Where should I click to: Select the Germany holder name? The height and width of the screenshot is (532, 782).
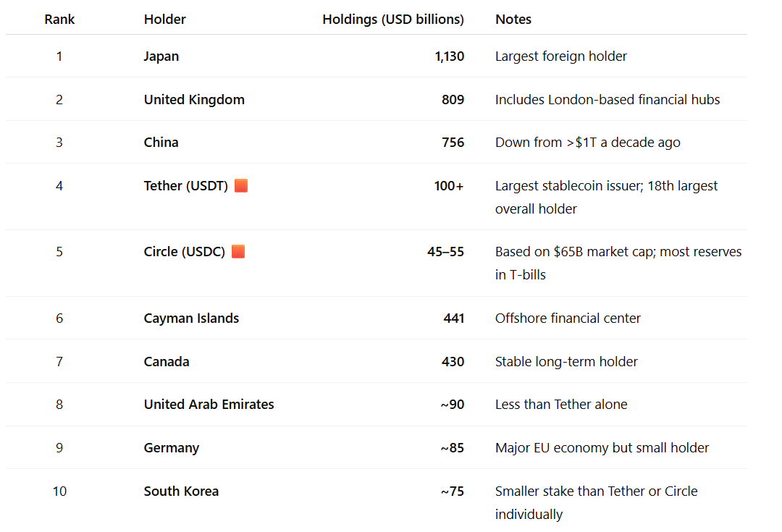coord(172,448)
